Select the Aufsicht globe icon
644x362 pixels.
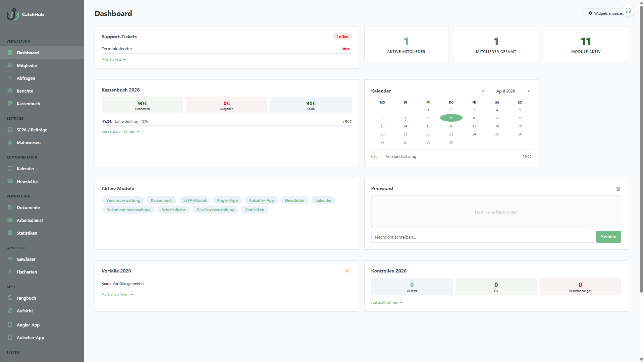10,311
